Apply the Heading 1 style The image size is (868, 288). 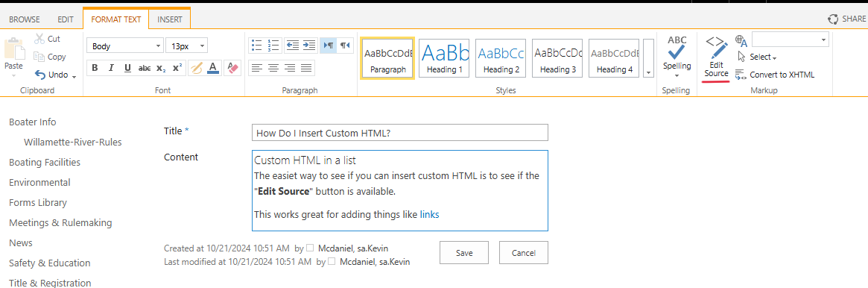coord(444,58)
